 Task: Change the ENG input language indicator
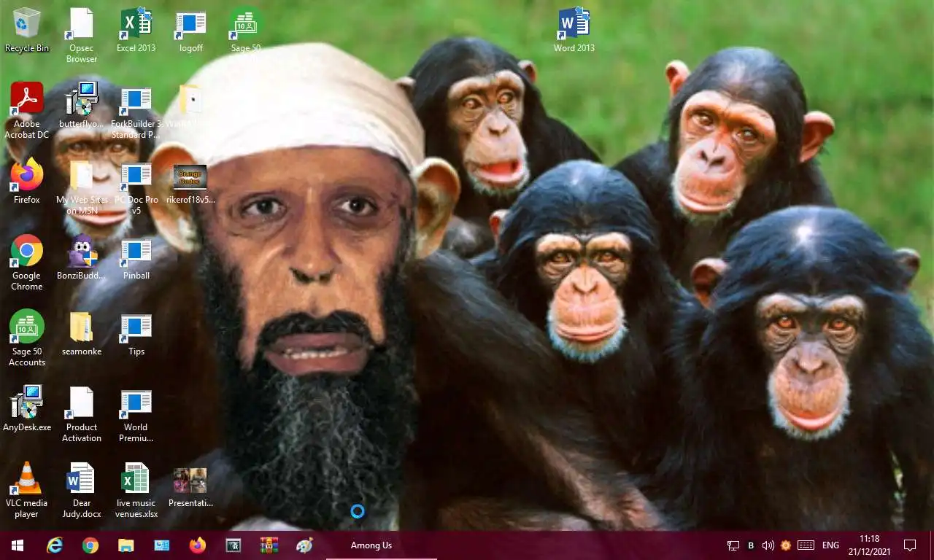(x=830, y=545)
